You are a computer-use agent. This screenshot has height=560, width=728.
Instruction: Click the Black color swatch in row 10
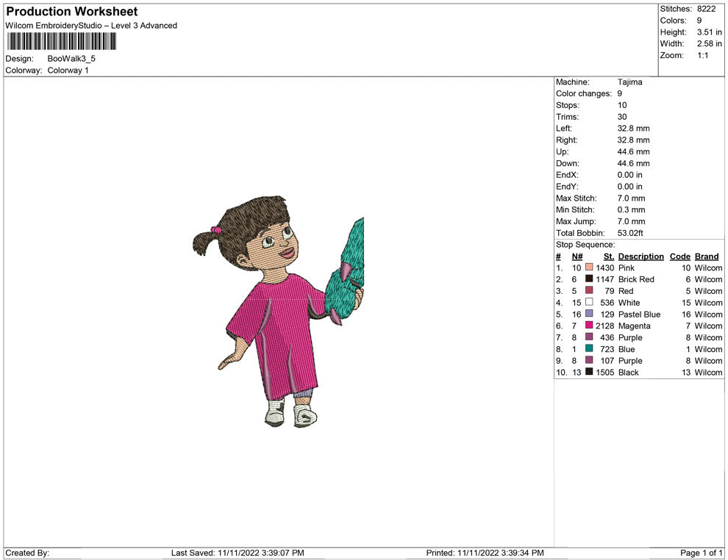coord(589,372)
